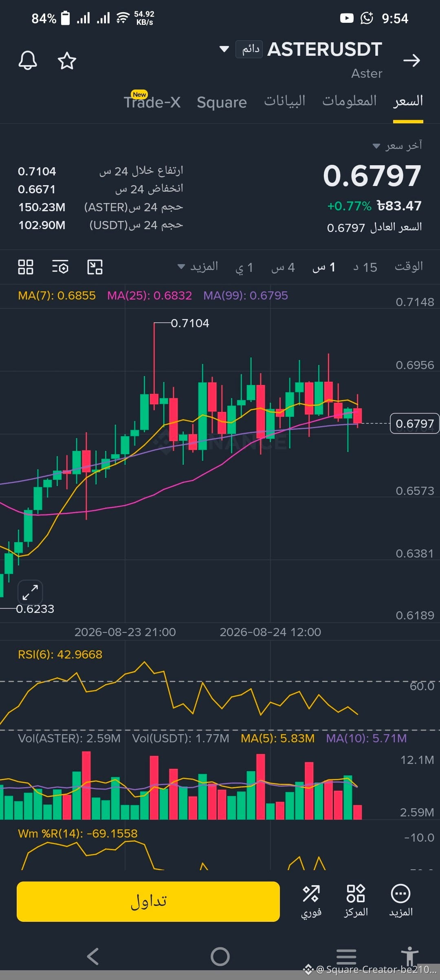This screenshot has width=440, height=980.
Task: Switch to the Square tab
Action: 222,102
